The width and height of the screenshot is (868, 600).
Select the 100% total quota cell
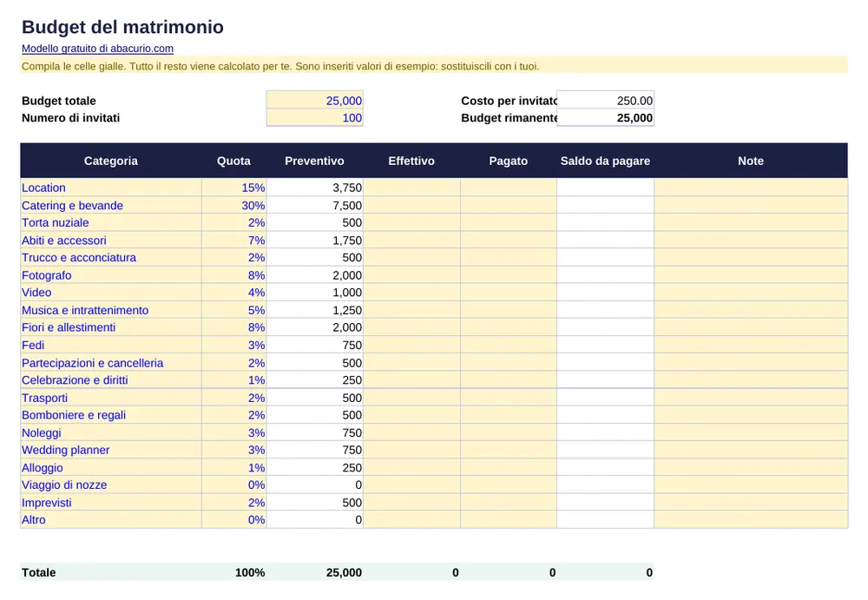click(233, 571)
